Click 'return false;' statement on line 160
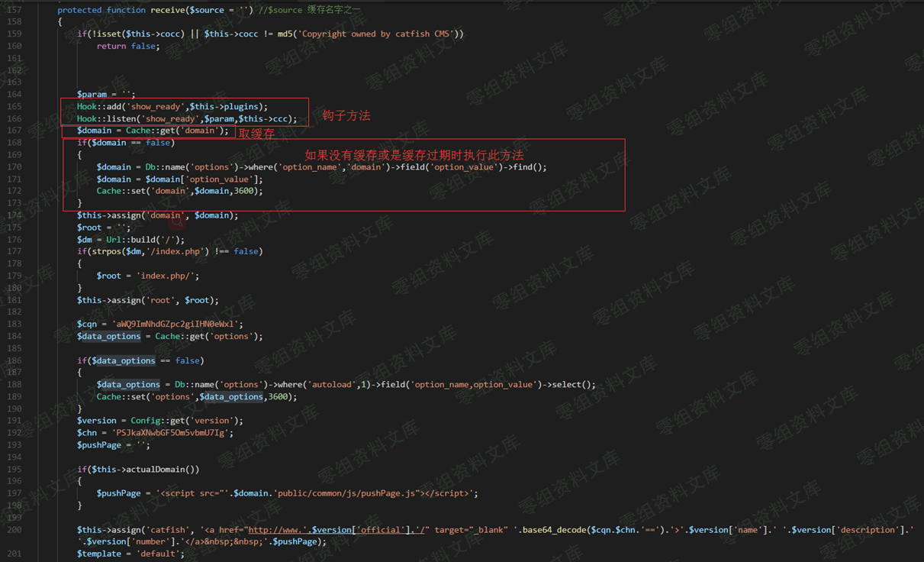Viewport: 924px width, 562px height. pyautogui.click(x=128, y=46)
